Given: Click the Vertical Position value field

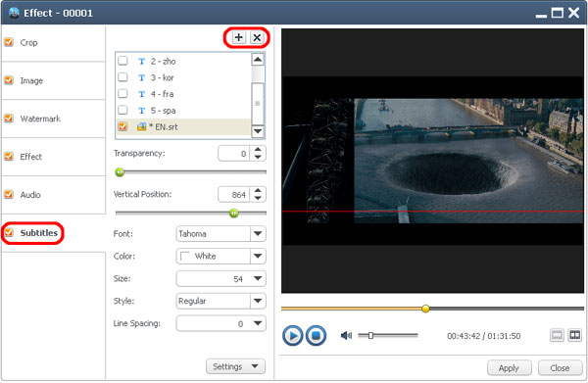Looking at the screenshot, I should pos(233,195).
